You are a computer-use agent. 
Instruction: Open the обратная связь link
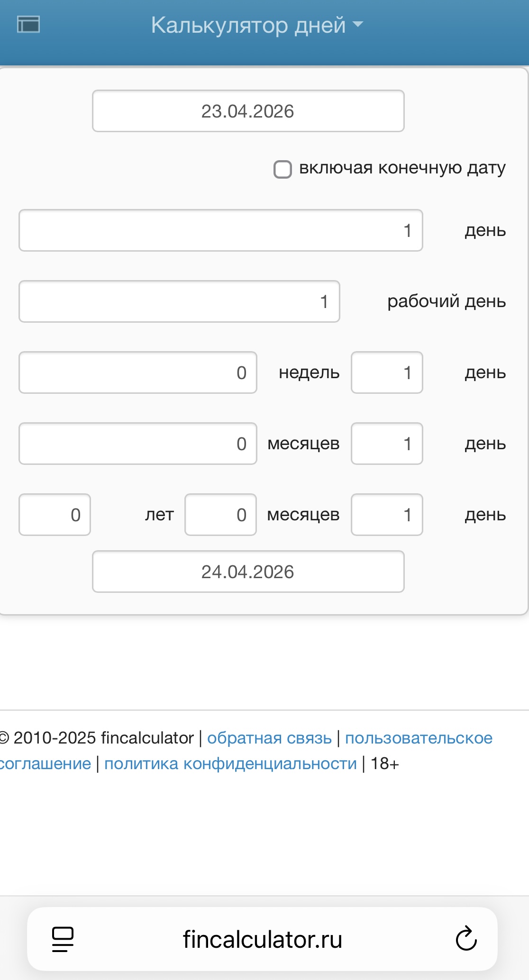(x=269, y=738)
